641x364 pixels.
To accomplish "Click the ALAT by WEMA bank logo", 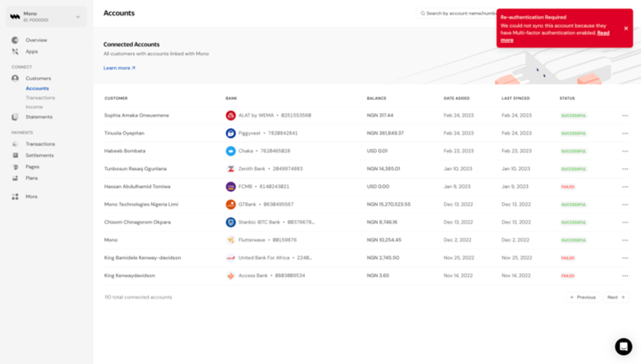I will pyautogui.click(x=231, y=115).
